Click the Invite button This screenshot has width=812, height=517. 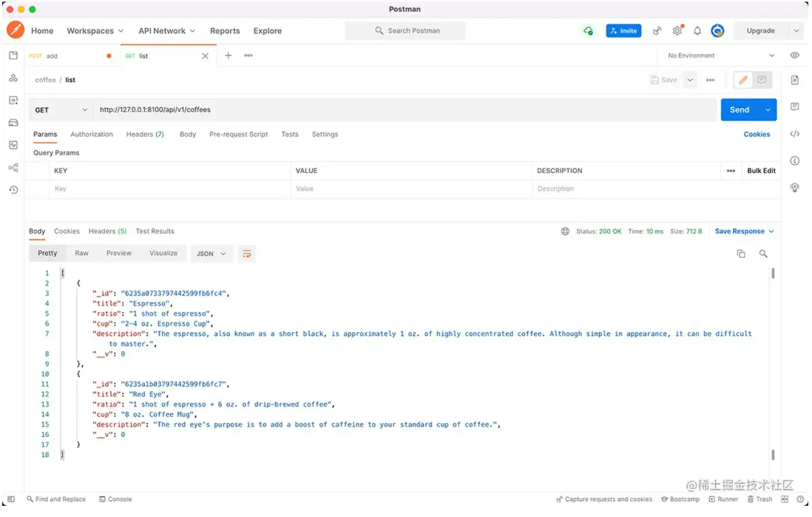tap(623, 31)
